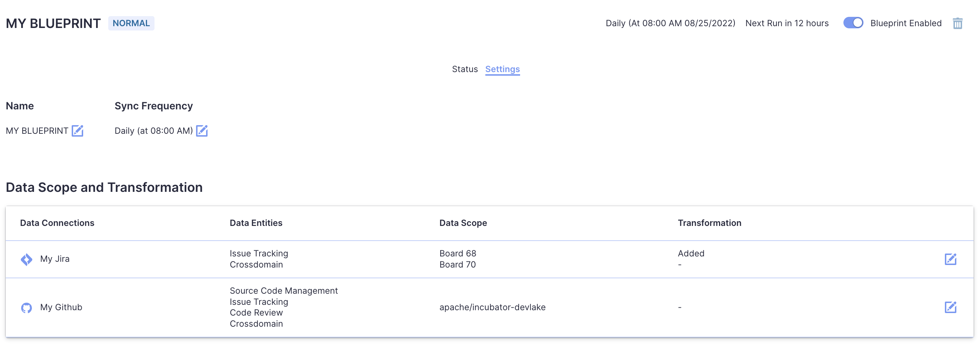
Task: Edit the blueprint name pencil icon
Action: [78, 131]
